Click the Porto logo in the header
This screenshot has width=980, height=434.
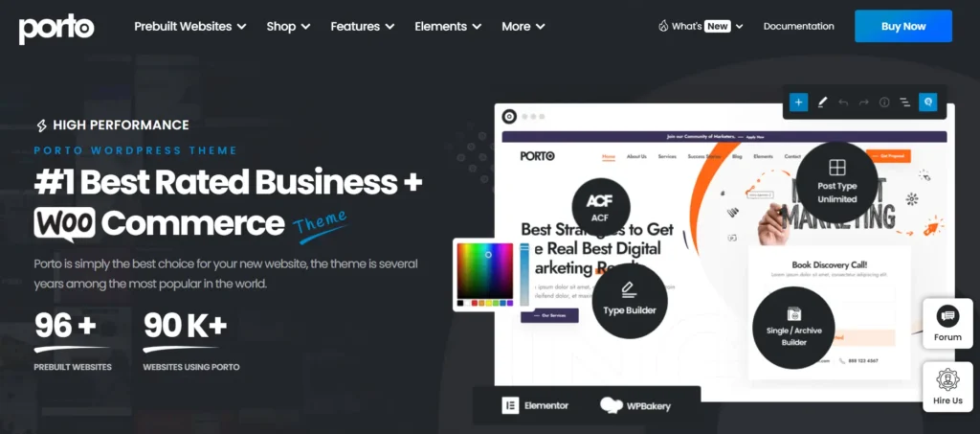pyautogui.click(x=56, y=28)
